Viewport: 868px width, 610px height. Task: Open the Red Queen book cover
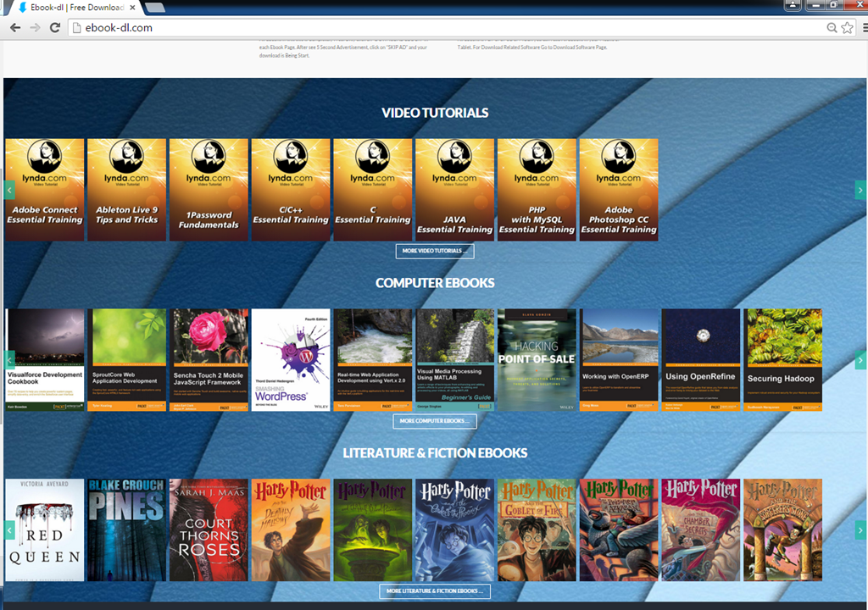point(45,530)
